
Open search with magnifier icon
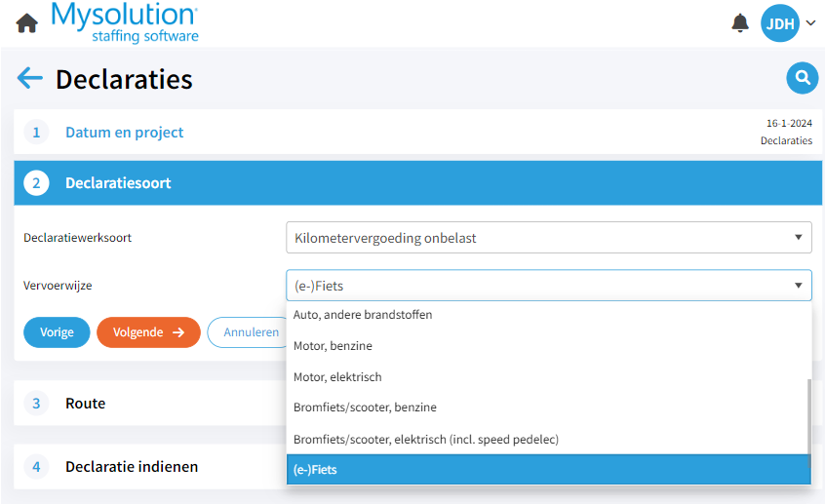[802, 78]
